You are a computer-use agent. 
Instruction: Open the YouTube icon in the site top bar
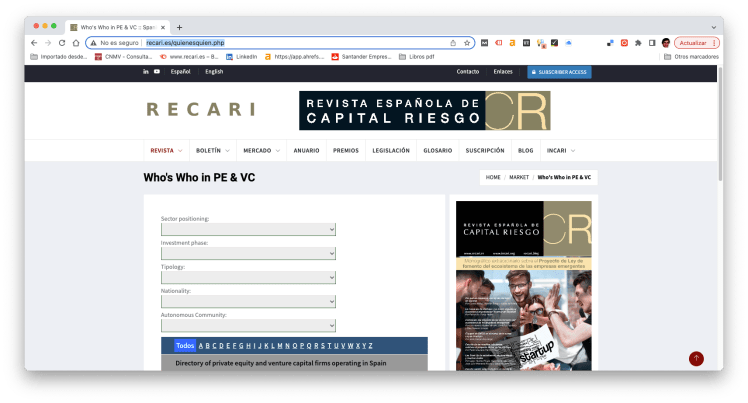[156, 72]
